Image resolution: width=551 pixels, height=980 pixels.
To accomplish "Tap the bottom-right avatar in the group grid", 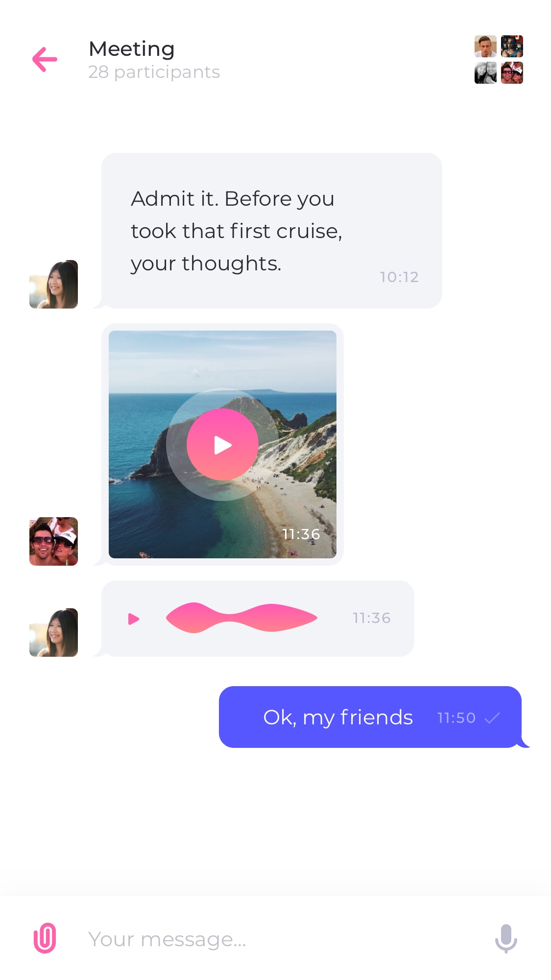I will (x=512, y=72).
